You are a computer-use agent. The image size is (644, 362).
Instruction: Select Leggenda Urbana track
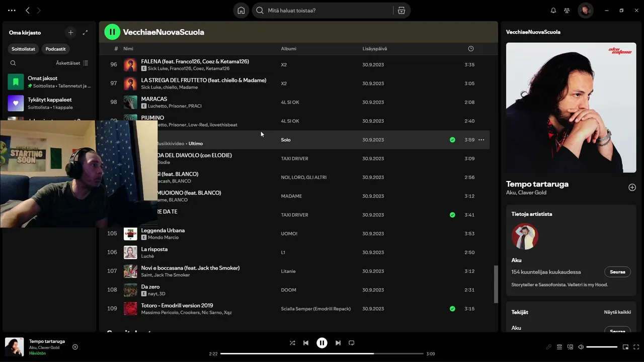(163, 230)
